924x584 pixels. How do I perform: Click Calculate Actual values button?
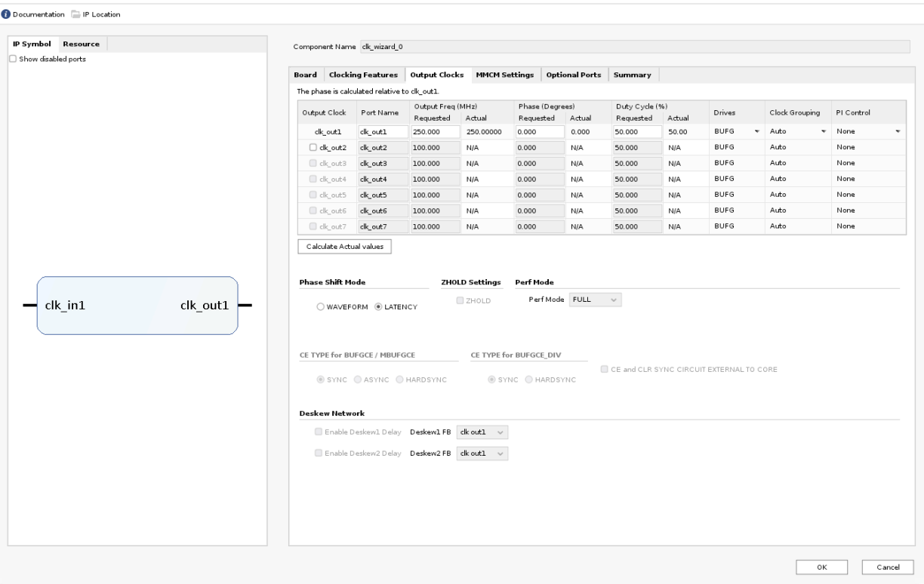(x=344, y=247)
